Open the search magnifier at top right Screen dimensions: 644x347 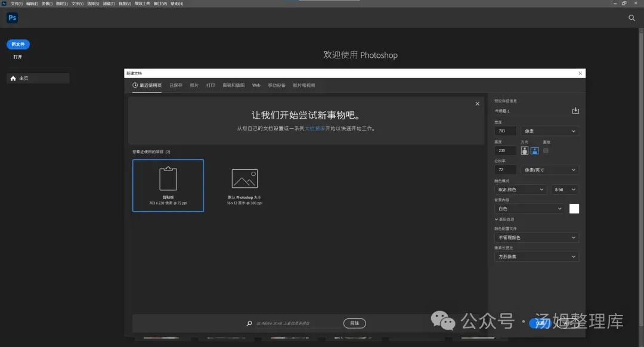tap(631, 18)
